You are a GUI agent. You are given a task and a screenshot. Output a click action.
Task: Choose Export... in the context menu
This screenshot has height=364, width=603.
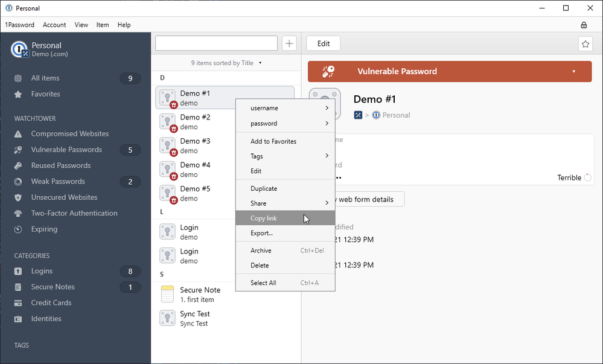286,233
